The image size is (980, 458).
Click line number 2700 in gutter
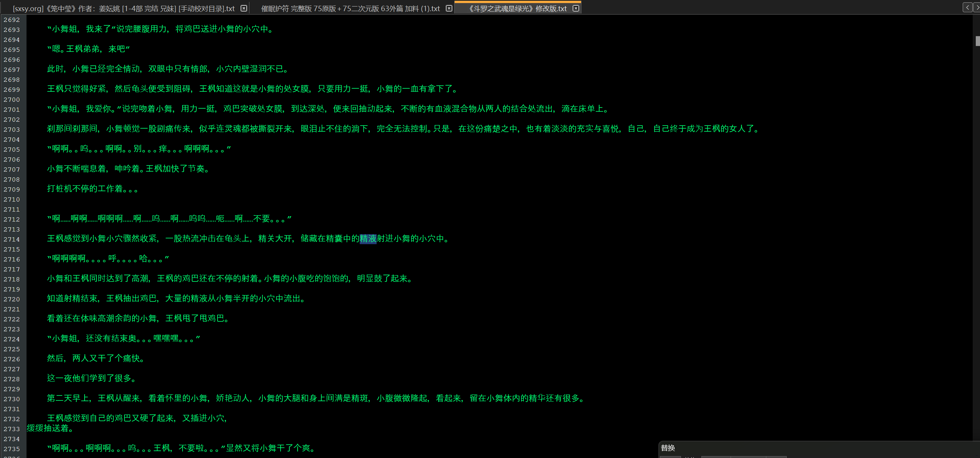click(x=12, y=100)
